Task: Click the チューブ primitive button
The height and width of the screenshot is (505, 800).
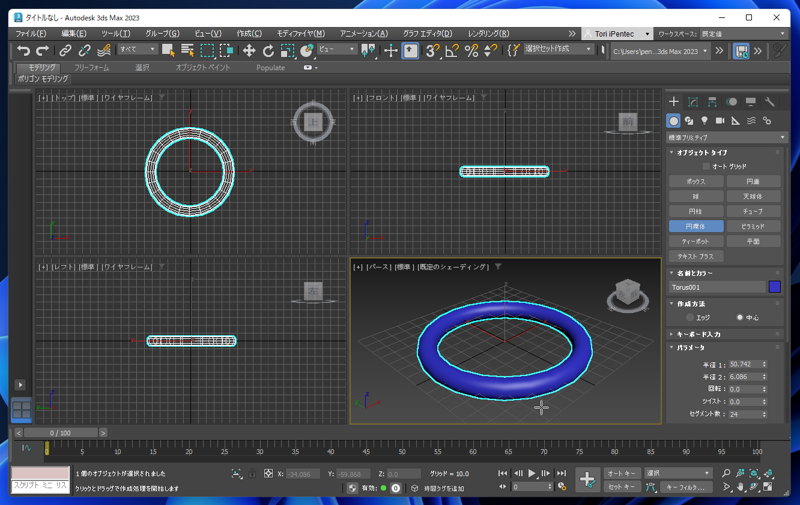Action: coord(753,211)
